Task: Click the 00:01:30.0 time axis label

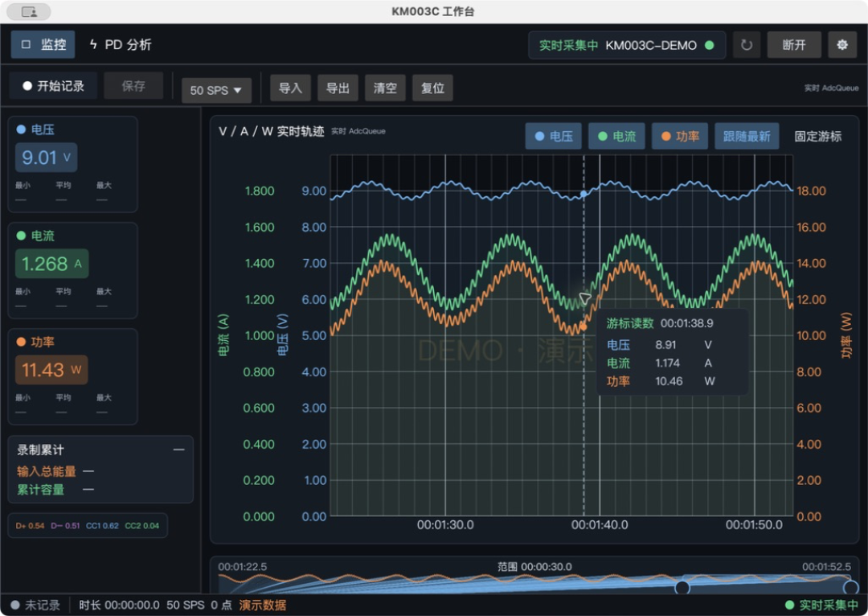Action: pos(445,524)
